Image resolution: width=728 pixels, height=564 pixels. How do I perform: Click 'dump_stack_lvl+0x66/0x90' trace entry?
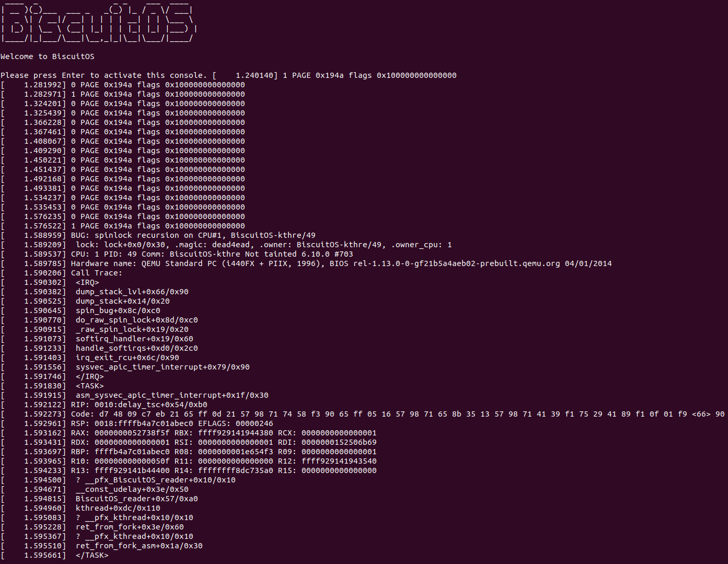click(132, 292)
